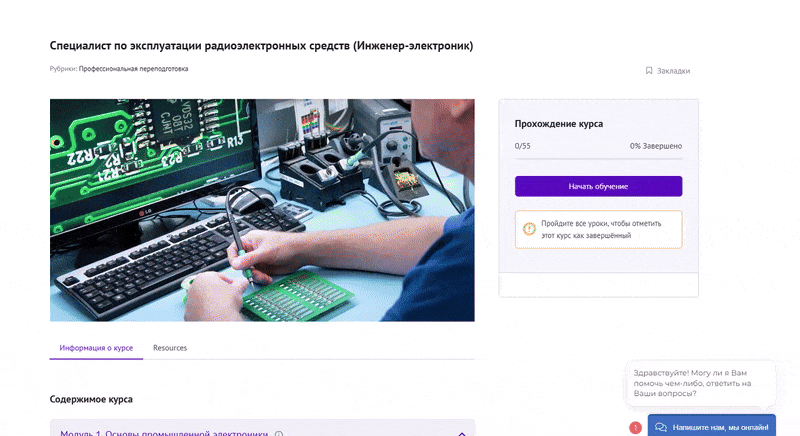800x436 pixels.
Task: Click the chat greeting message bubble
Action: [x=699, y=385]
